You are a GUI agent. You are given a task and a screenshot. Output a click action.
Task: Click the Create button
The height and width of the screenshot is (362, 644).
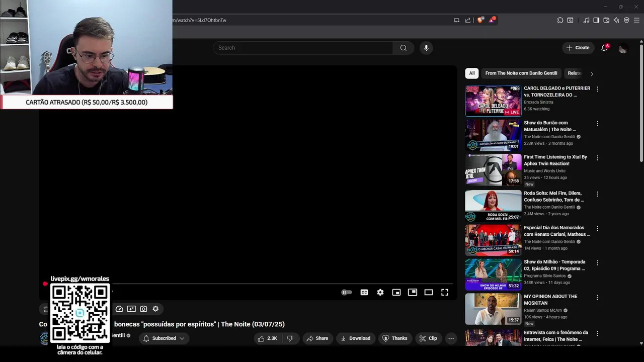point(577,48)
